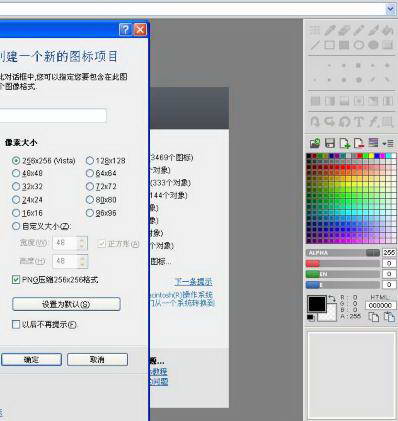398x421 pixels.
Task: Select the empty Rectangle tool
Action: [x=329, y=45]
